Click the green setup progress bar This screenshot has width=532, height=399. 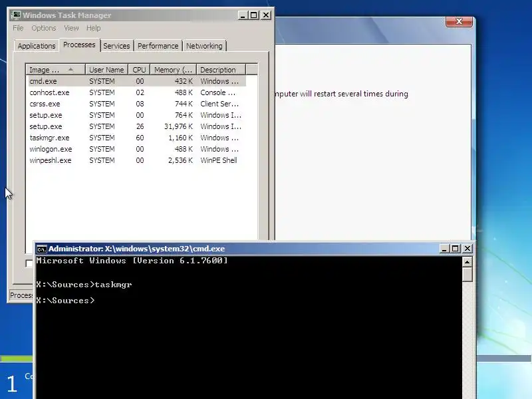[x=17, y=358]
